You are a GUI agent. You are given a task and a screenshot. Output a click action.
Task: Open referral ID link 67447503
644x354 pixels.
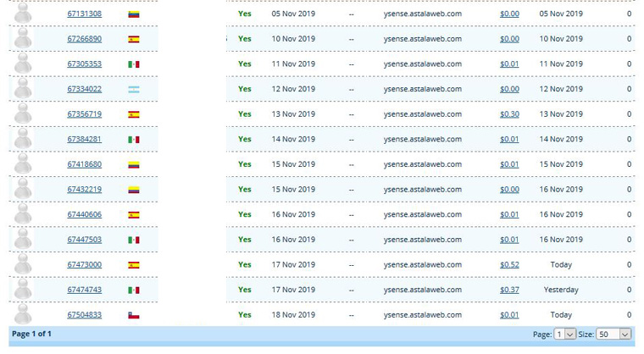85,240
